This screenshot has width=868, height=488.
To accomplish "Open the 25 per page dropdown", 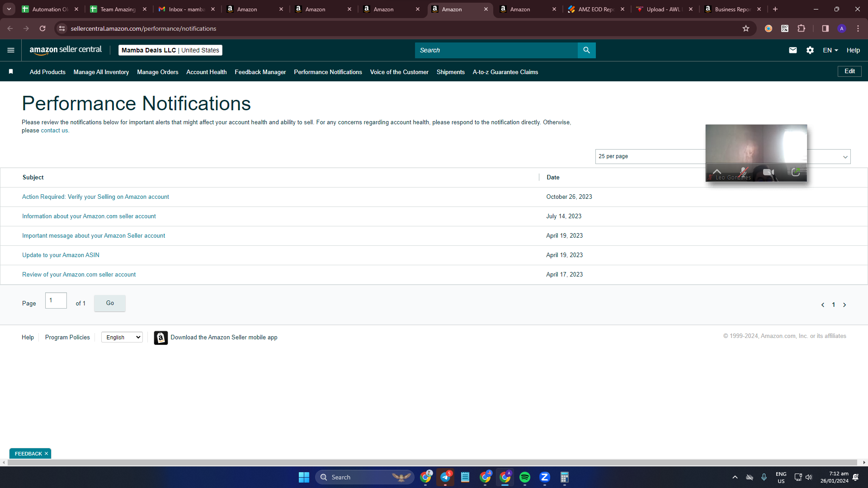I will (722, 156).
